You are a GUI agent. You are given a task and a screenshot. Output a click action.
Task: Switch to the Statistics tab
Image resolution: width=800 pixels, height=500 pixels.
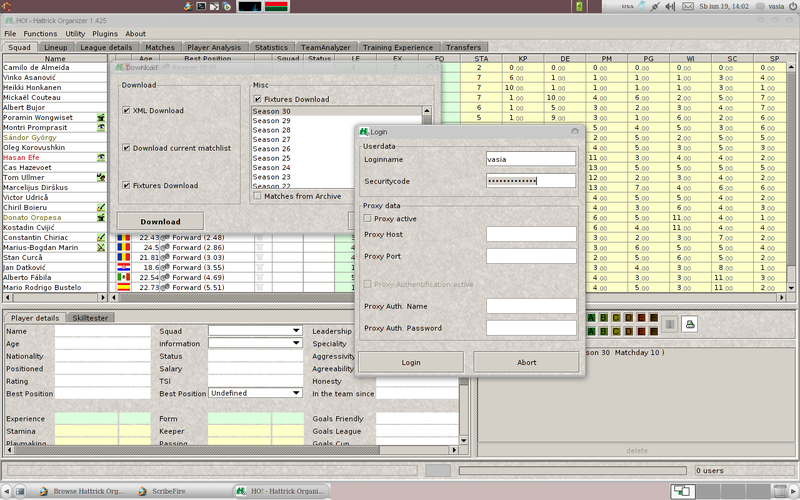tap(271, 47)
